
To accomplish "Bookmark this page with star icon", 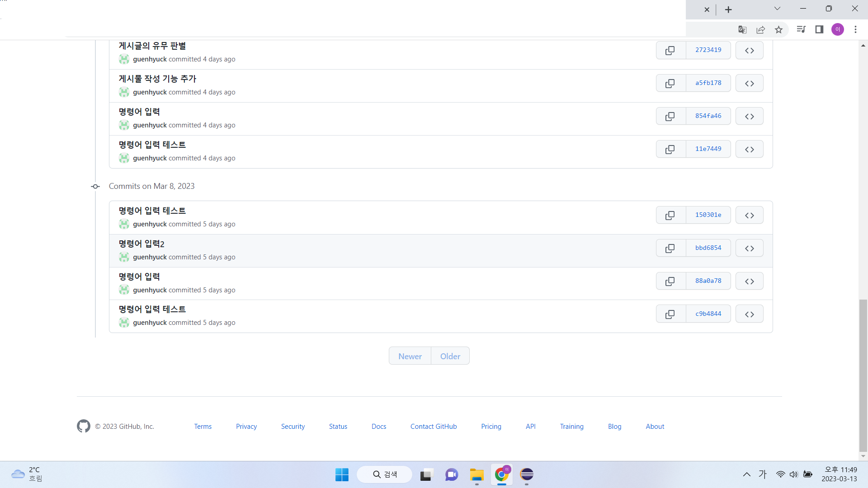I will click(x=778, y=30).
